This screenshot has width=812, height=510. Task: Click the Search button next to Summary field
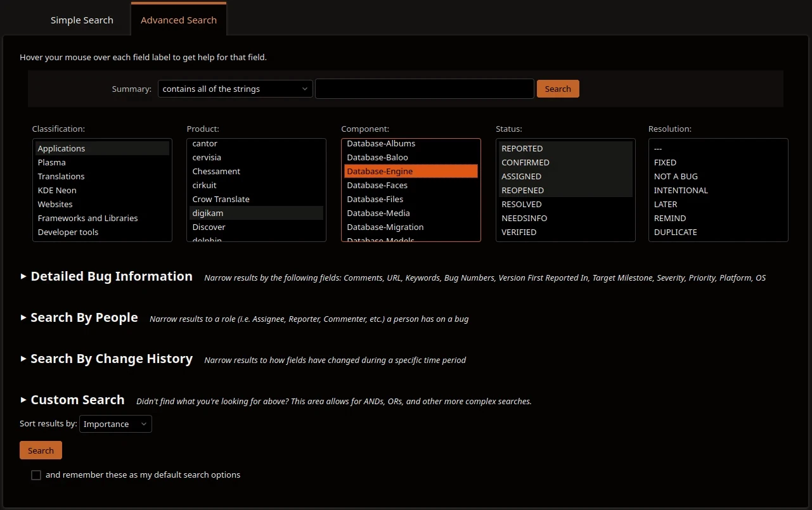point(557,89)
